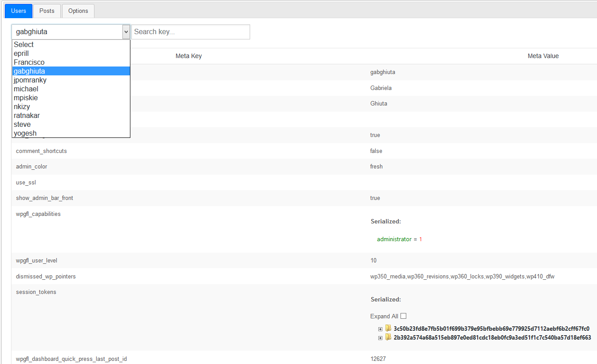The height and width of the screenshot is (364, 597).
Task: Click the wpgfl_dashboard_quick_press_last_post_id key
Action: click(71, 359)
